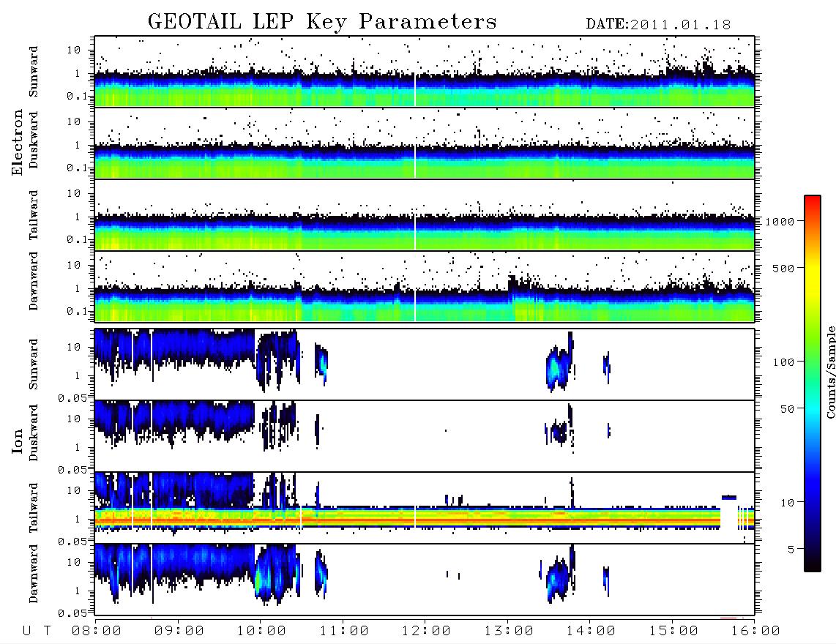The width and height of the screenshot is (836, 644).
Task: Click the Ion Tailward panel label
Action: [34, 508]
